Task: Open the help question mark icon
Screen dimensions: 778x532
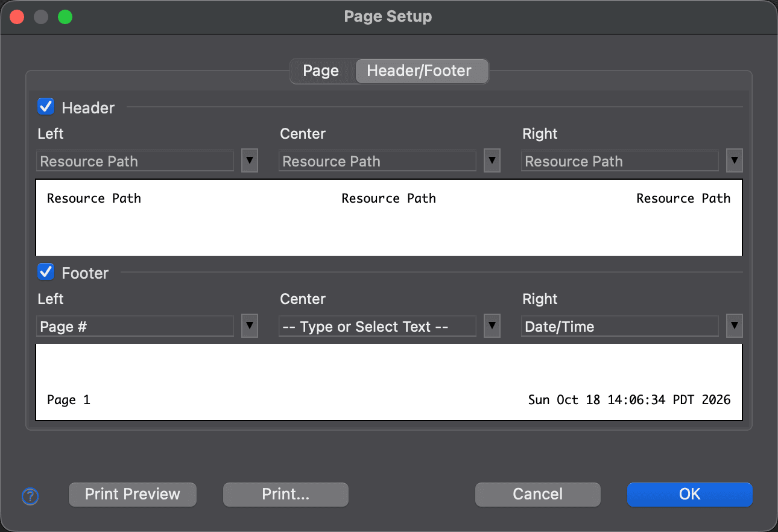Action: [x=30, y=496]
